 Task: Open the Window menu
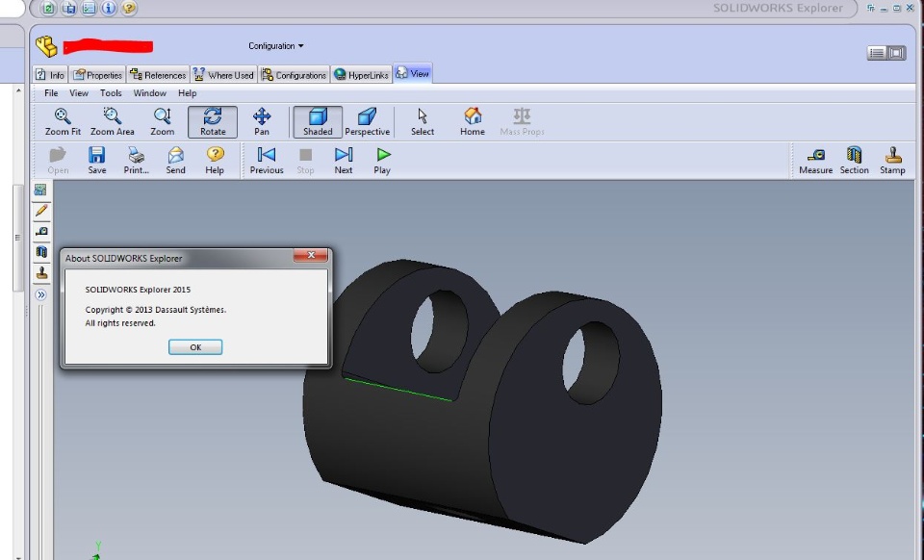point(150,93)
